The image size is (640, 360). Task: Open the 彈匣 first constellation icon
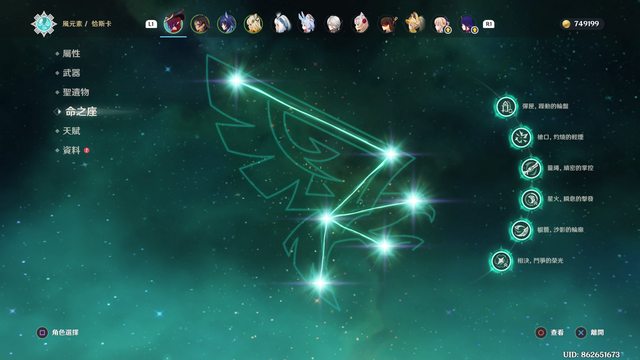coord(506,107)
